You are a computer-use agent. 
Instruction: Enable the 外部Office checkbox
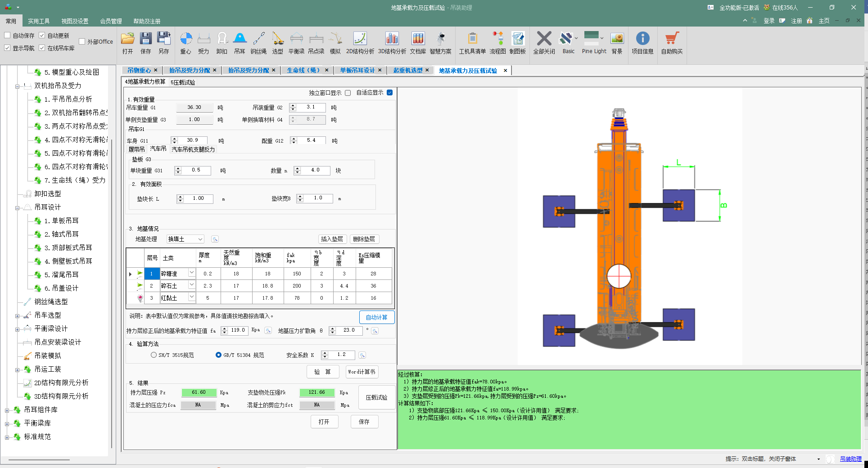[82, 41]
